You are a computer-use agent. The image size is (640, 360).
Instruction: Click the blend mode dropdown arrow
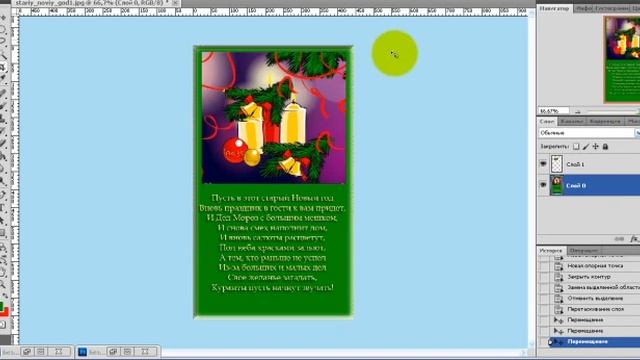click(x=637, y=133)
